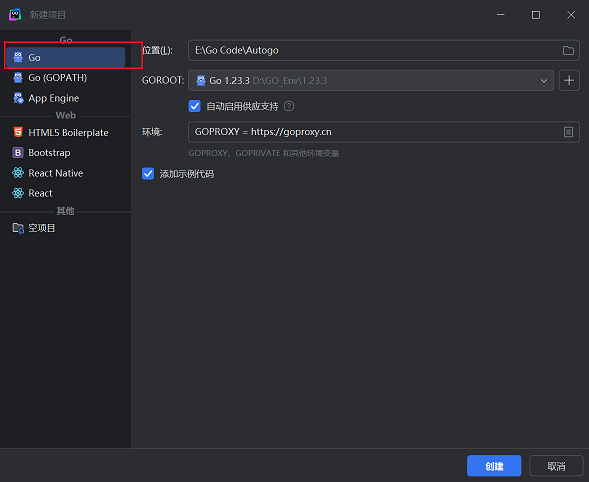Open environment variables editor list icon
Viewport: 589px width, 482px height.
[x=568, y=132]
